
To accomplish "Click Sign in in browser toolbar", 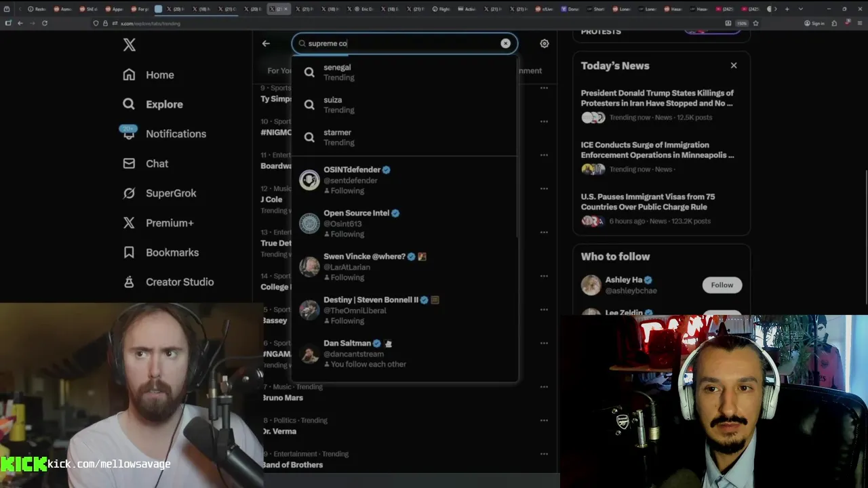I will [814, 23].
